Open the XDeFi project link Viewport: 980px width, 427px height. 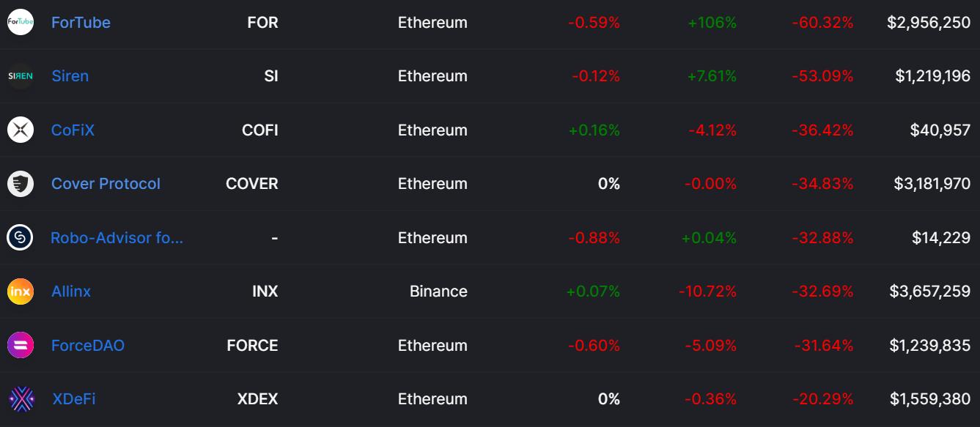pyautogui.click(x=73, y=399)
